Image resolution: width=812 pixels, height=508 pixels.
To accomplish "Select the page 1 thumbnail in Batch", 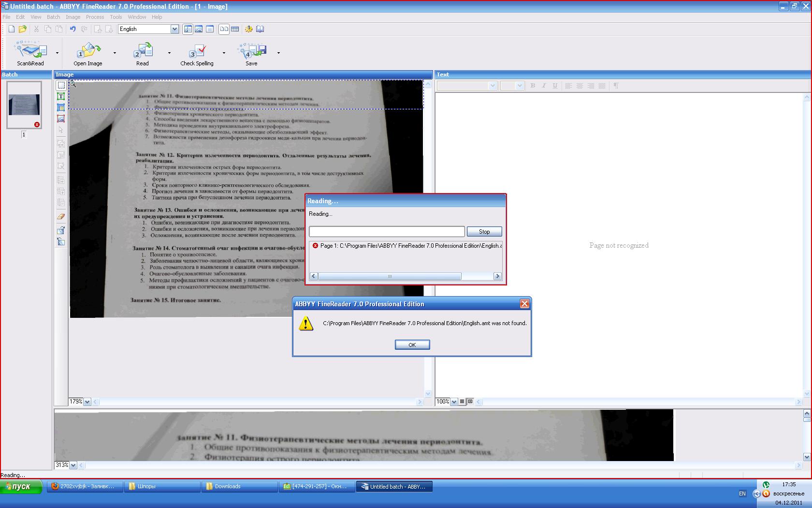I will (24, 105).
